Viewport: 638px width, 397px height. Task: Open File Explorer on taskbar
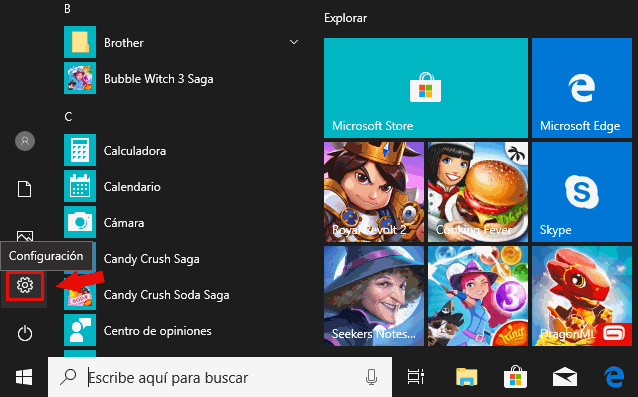[466, 377]
